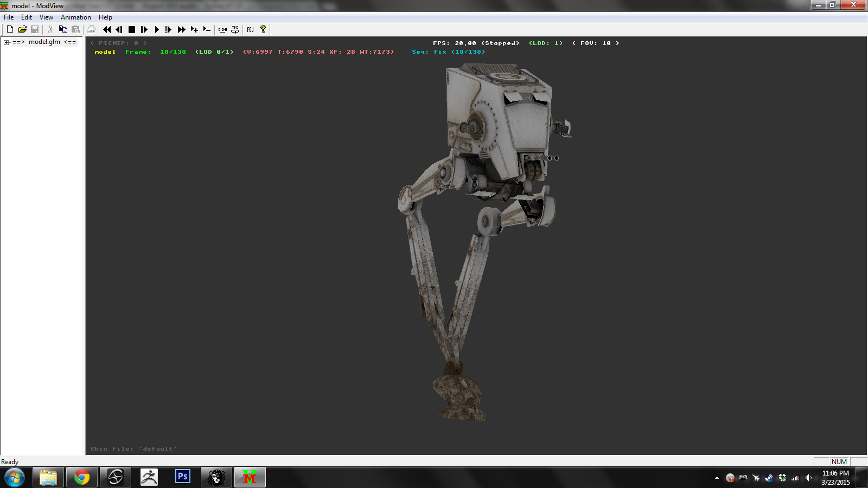Viewport: 868px width, 488px height.
Task: Click the play-with-exclamation interpolation icon
Action: tap(169, 29)
